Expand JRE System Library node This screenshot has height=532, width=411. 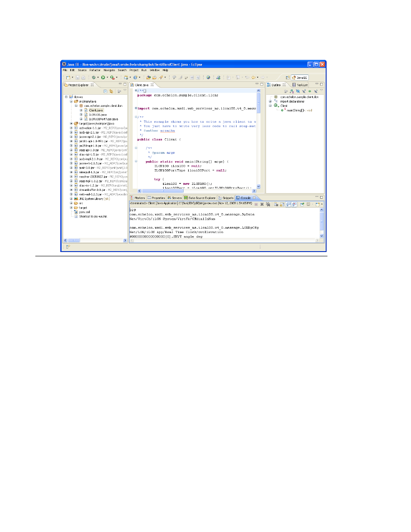tap(72, 199)
